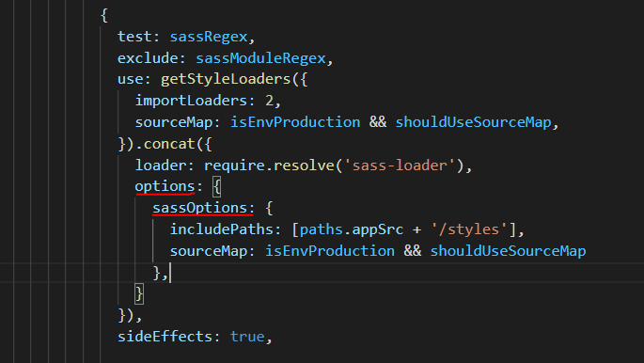Click the 'true' value of sideEffects

coord(247,337)
